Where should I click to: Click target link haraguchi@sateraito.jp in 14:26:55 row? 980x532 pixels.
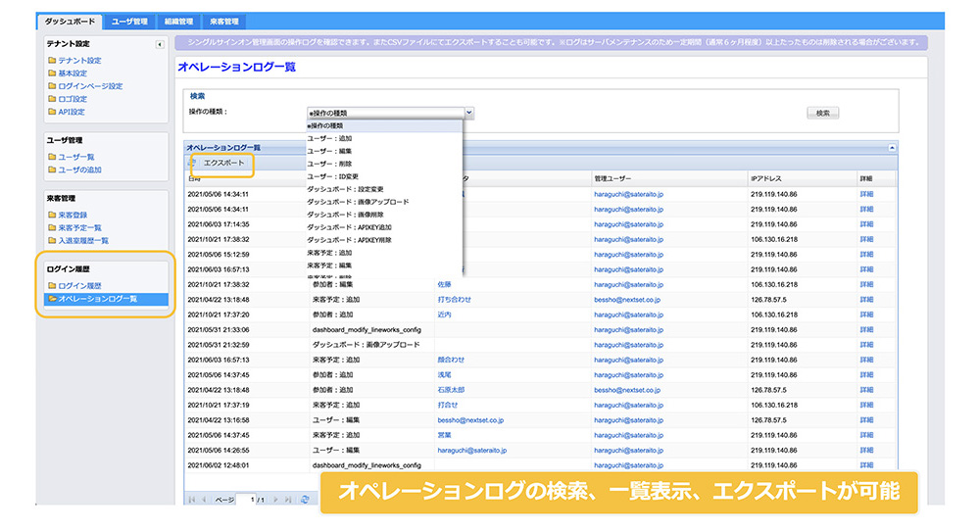pos(472,450)
